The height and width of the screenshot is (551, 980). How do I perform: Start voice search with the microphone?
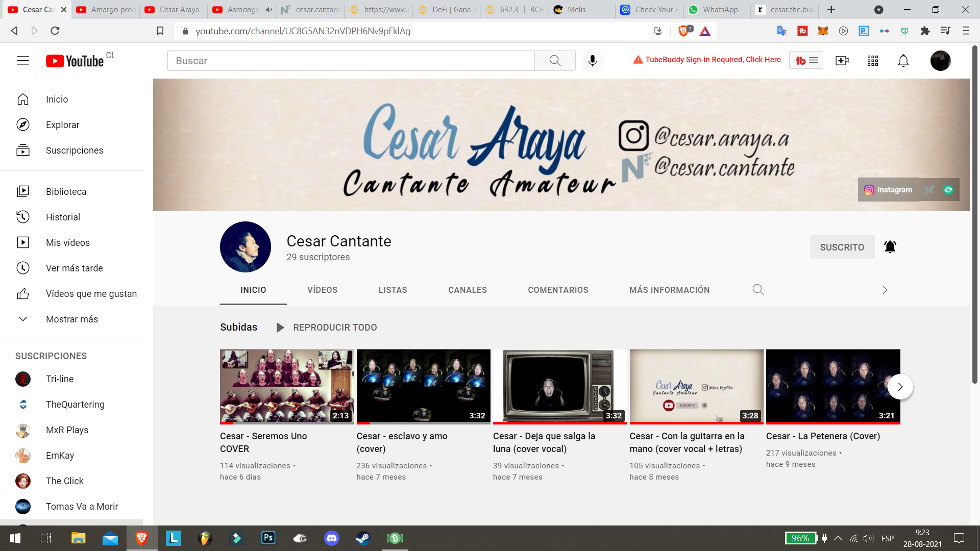[592, 61]
